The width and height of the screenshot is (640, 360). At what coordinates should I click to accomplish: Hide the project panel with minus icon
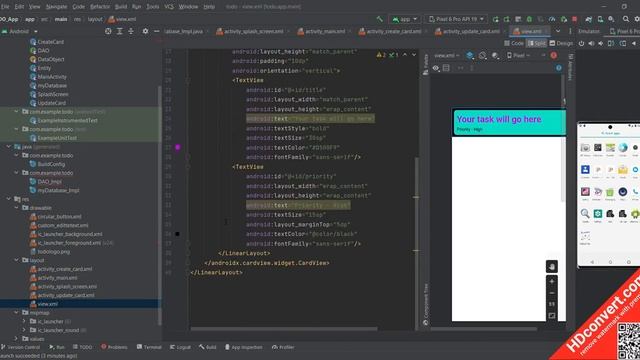[x=156, y=31]
